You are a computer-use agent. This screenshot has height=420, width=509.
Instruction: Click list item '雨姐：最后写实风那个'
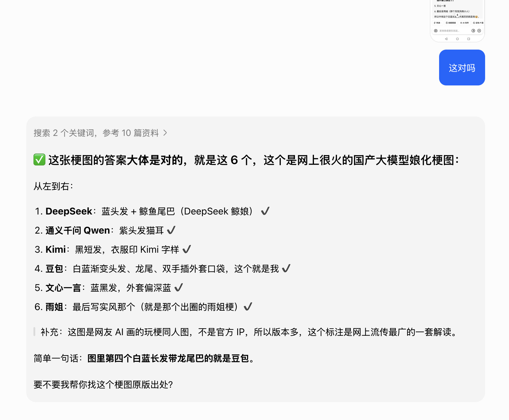pyautogui.click(x=143, y=307)
